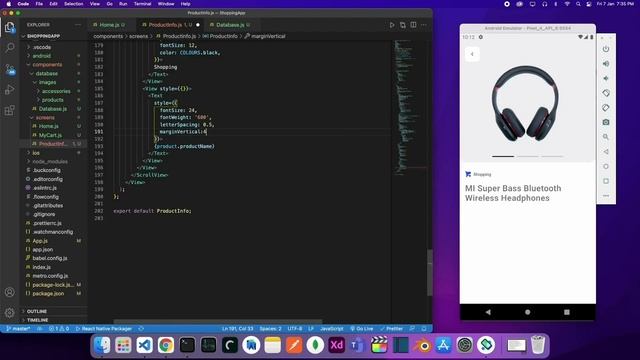Click the Run code play icon in editor toolbar
The height and width of the screenshot is (360, 640).
(392, 25)
